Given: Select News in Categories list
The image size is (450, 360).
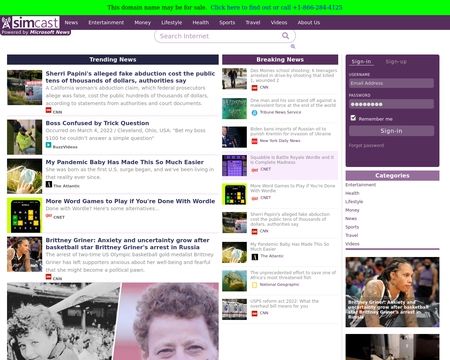Looking at the screenshot, I should [351, 218].
